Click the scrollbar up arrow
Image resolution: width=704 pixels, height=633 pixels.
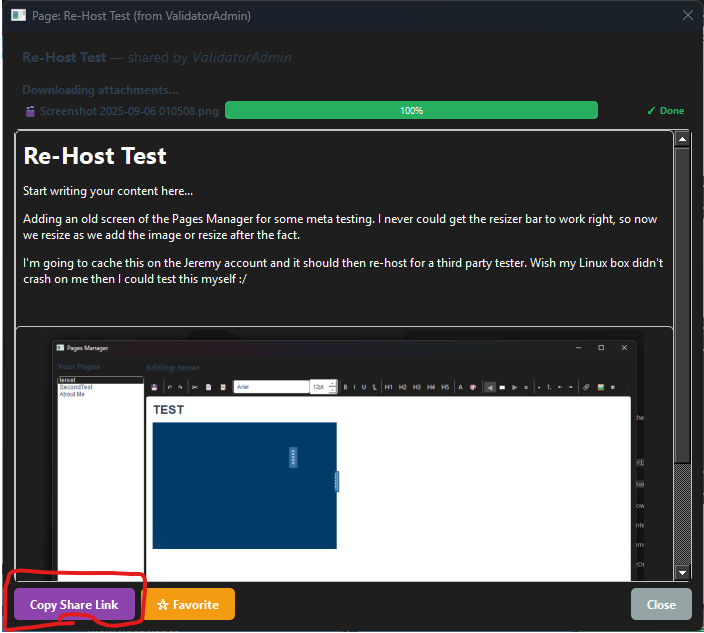click(682, 139)
